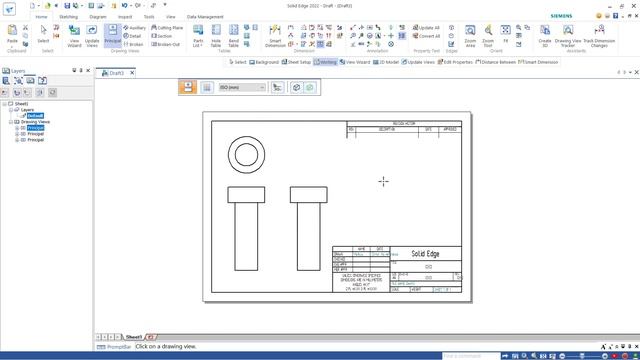The height and width of the screenshot is (360, 640).
Task: Select the circular top view in drawing
Action: click(x=246, y=155)
